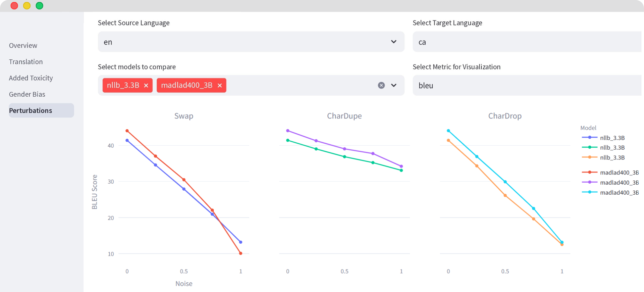Click the orange nllb_3.3B legend line swatch

[x=589, y=157]
